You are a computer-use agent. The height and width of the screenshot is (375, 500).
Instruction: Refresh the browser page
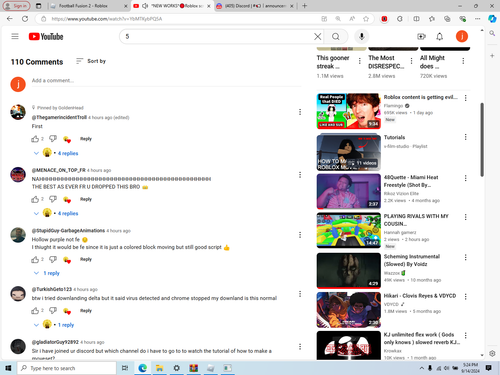[25, 19]
